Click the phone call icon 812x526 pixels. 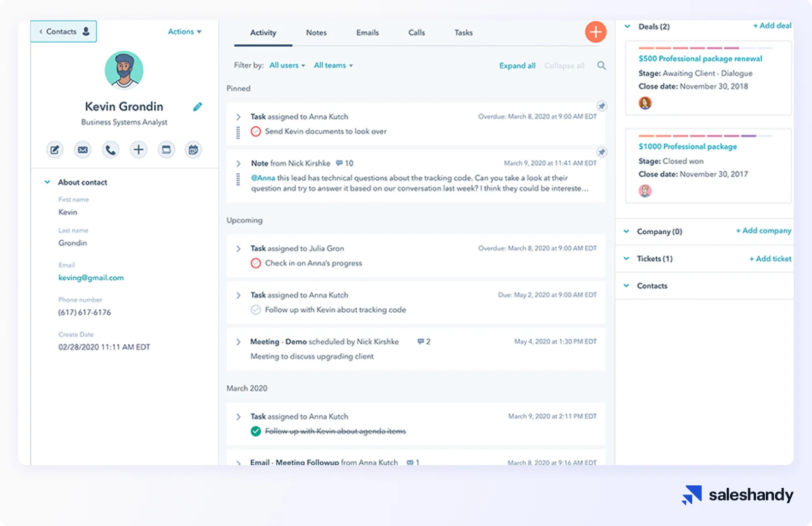110,150
